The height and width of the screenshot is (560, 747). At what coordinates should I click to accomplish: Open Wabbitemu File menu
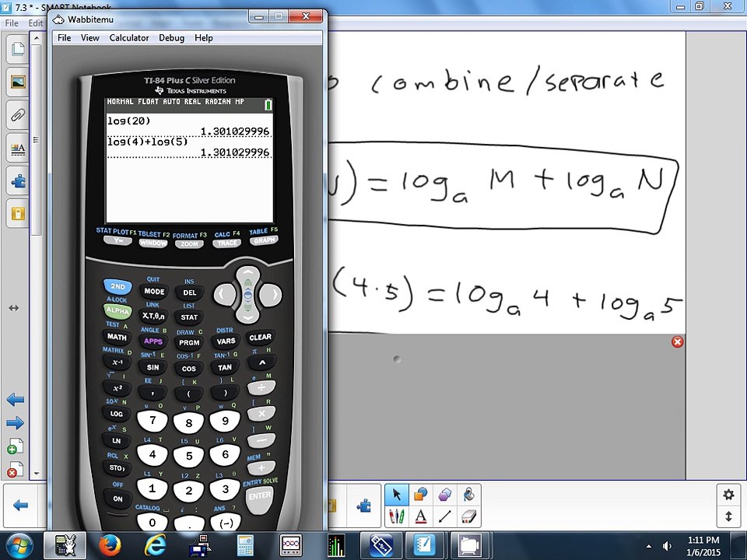[65, 38]
